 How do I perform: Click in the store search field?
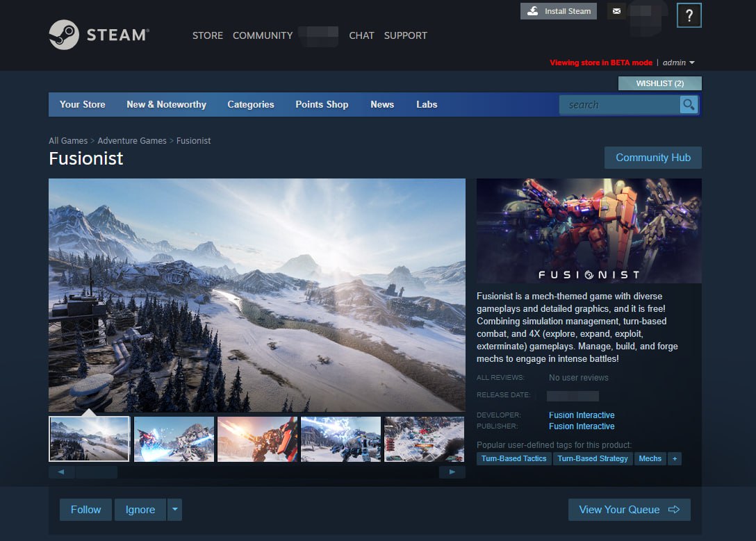coord(620,105)
